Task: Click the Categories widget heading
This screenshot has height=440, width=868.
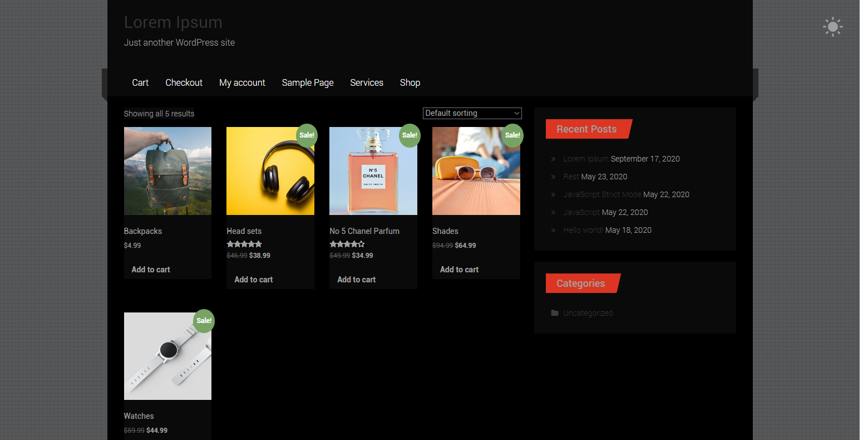Action: click(582, 283)
